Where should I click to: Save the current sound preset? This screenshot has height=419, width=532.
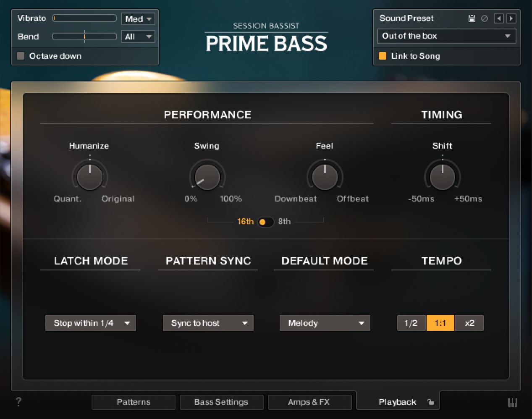472,18
